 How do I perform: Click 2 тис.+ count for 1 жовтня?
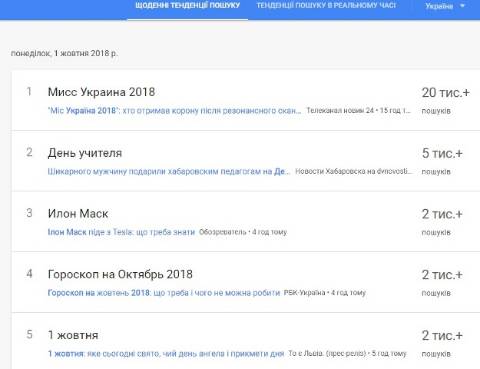(442, 335)
